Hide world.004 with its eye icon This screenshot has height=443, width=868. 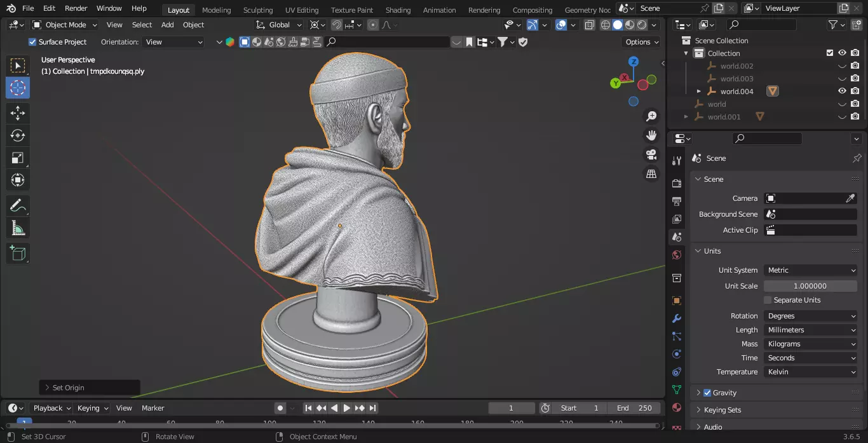(842, 92)
